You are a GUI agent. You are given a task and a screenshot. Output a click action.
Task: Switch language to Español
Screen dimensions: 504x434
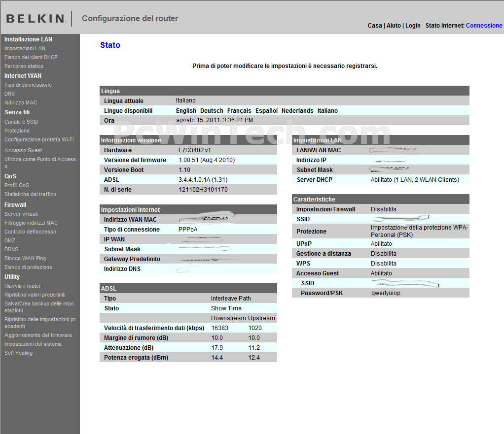(266, 111)
